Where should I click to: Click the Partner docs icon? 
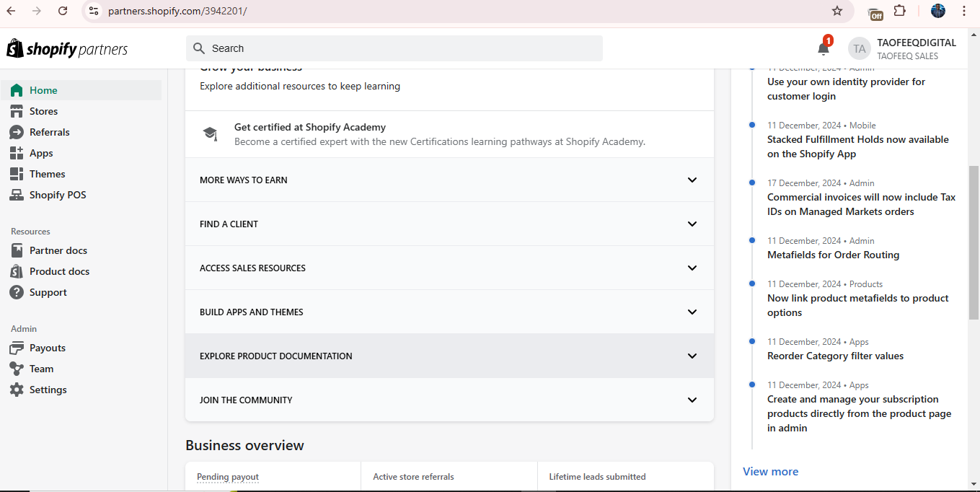pos(17,250)
